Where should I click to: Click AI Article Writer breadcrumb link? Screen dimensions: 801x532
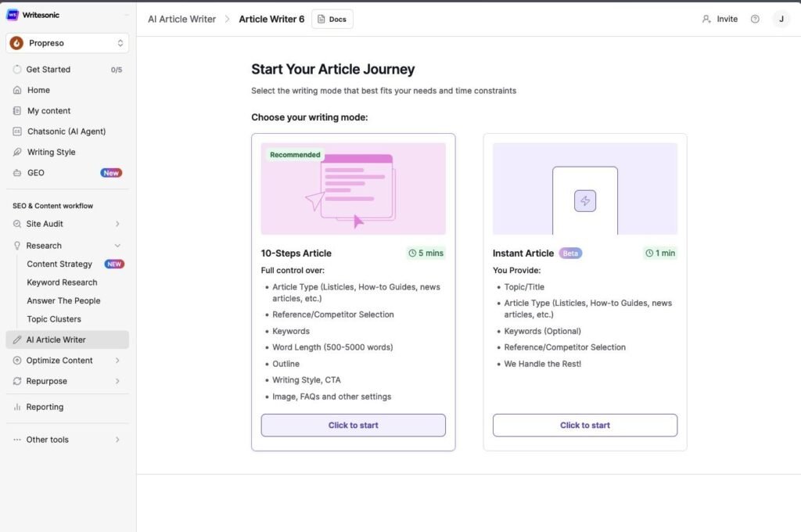pyautogui.click(x=181, y=19)
